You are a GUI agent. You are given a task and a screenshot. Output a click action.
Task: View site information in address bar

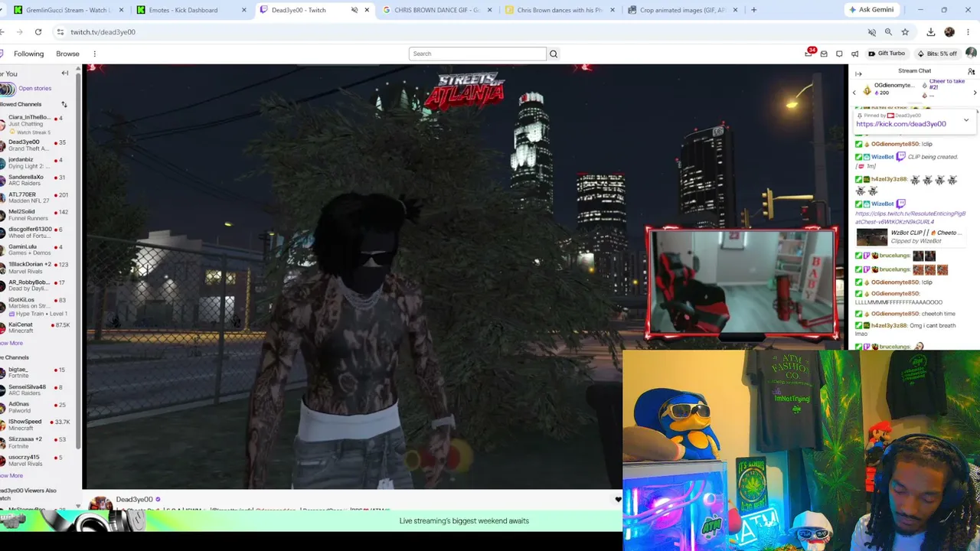click(x=60, y=32)
